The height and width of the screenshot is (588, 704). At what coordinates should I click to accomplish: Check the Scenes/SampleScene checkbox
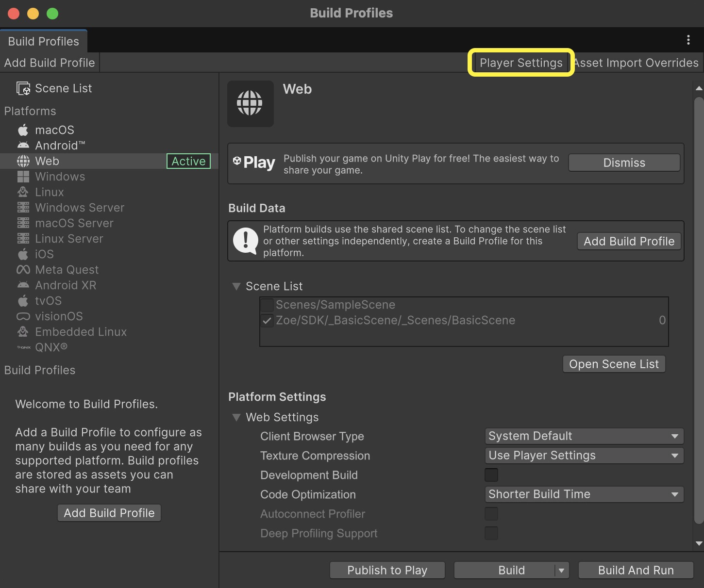pyautogui.click(x=267, y=305)
